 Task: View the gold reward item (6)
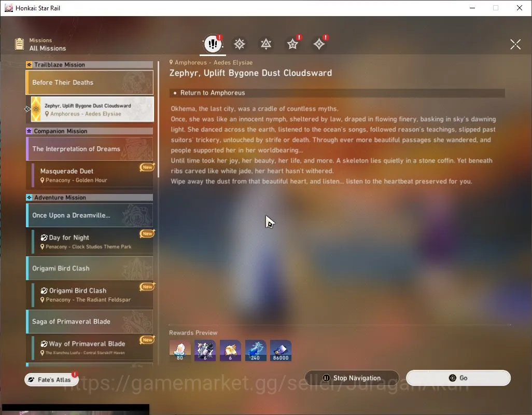(x=230, y=350)
